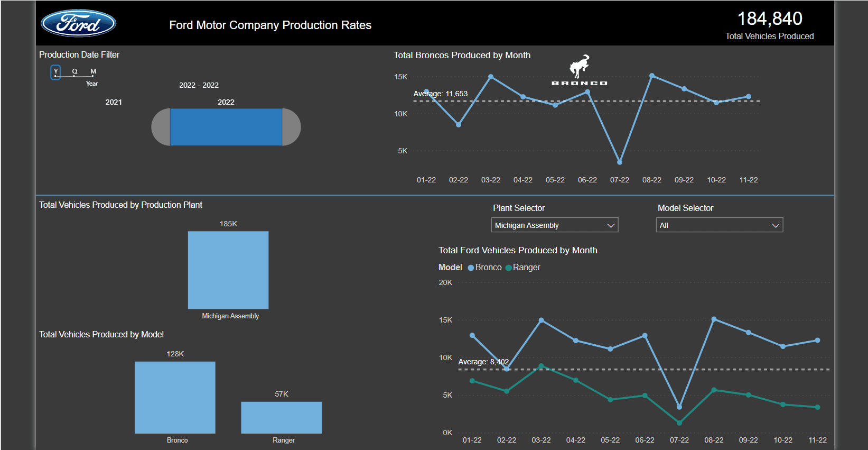The image size is (868, 450).
Task: Click 'Total Broncos Produced by Month' title
Action: [462, 55]
